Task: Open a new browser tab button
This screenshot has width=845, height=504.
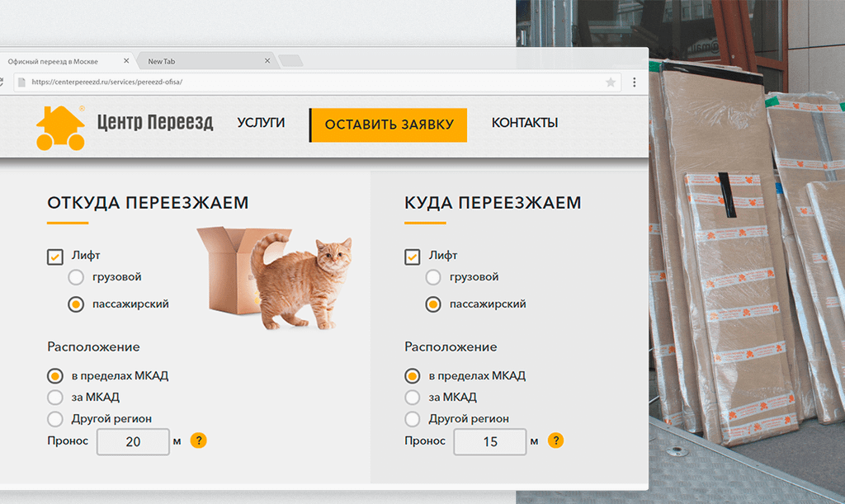Action: 290,61
